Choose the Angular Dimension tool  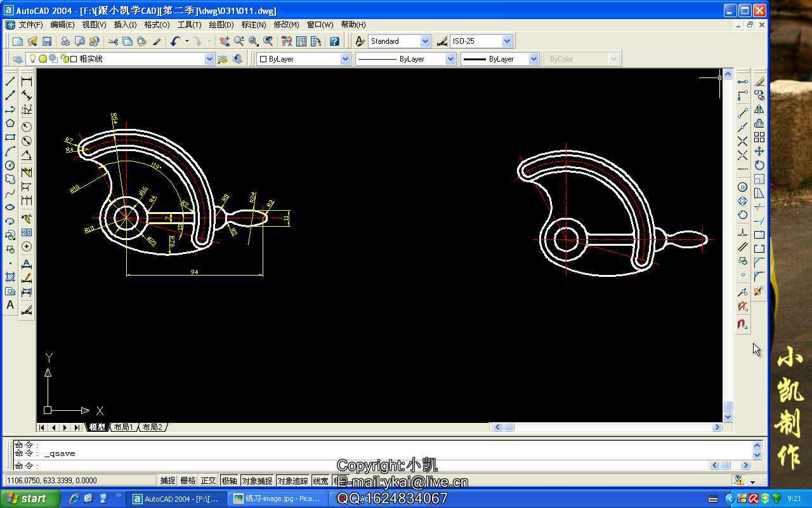[x=27, y=155]
